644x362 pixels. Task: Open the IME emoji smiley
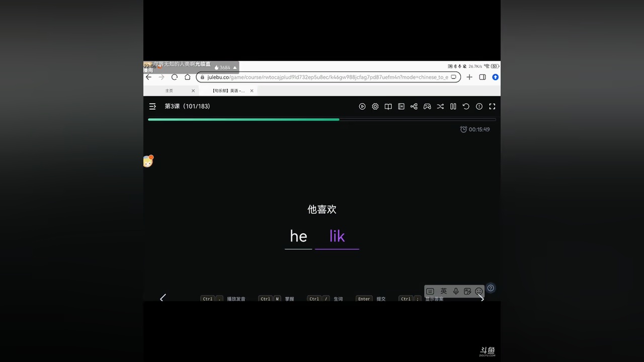click(479, 291)
